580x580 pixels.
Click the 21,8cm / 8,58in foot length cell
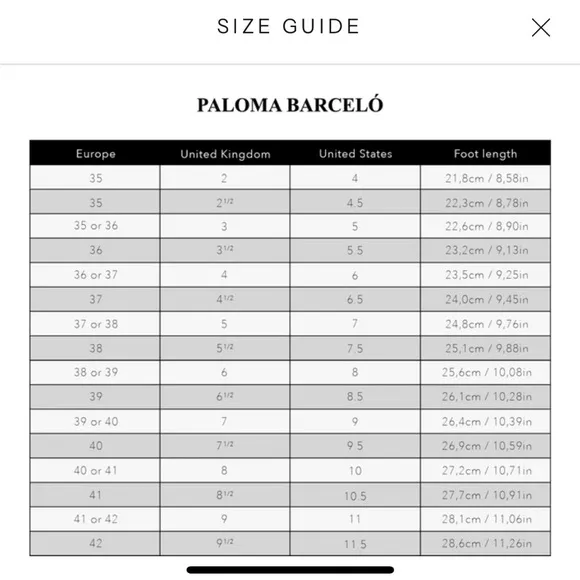[x=486, y=178]
